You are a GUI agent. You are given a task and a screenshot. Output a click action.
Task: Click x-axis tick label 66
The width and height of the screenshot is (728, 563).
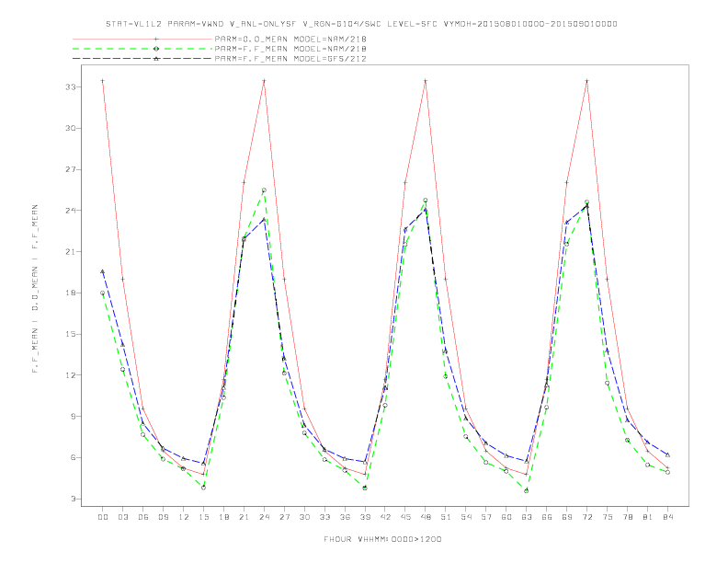[x=547, y=517]
